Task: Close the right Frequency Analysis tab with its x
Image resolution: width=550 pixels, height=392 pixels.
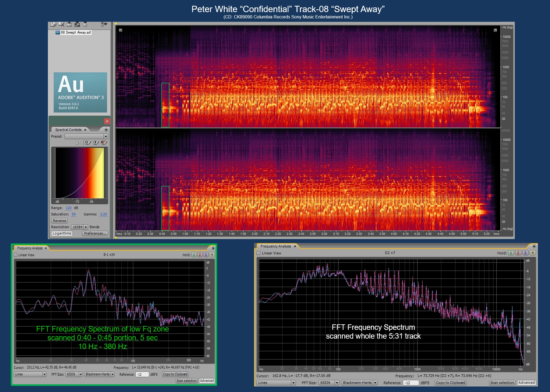Action: click(295, 246)
